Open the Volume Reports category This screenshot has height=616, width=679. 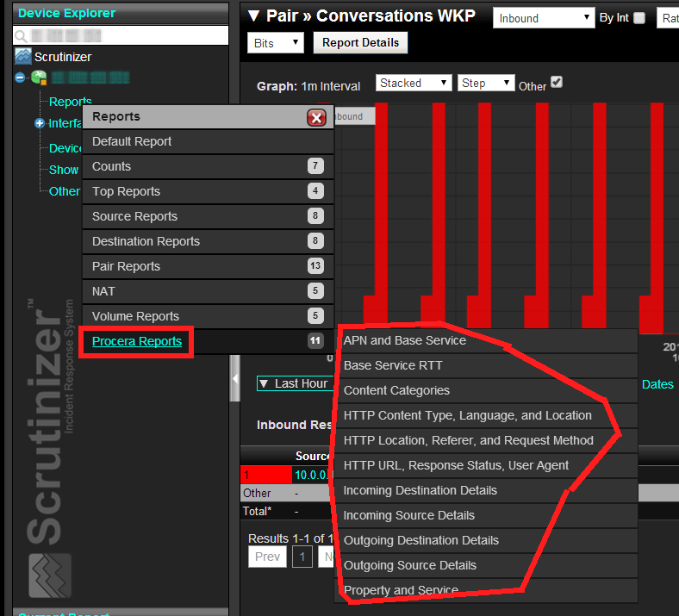[x=208, y=316]
